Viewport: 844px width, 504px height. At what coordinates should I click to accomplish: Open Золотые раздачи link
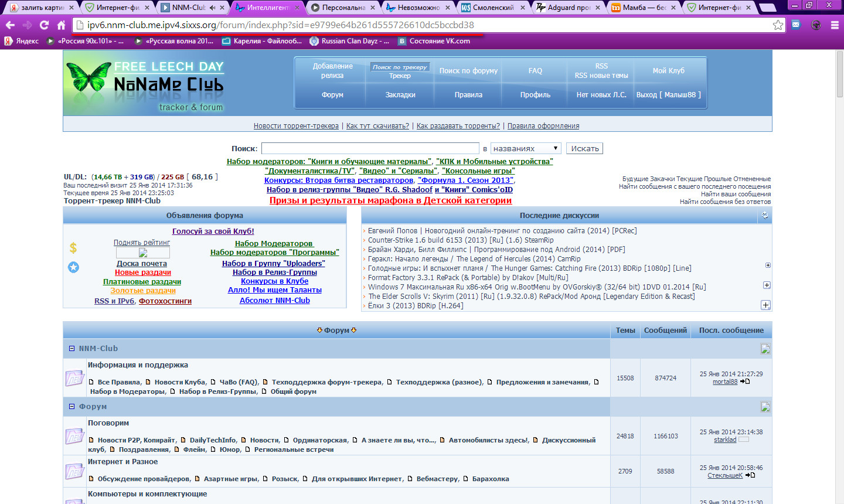pyautogui.click(x=143, y=291)
